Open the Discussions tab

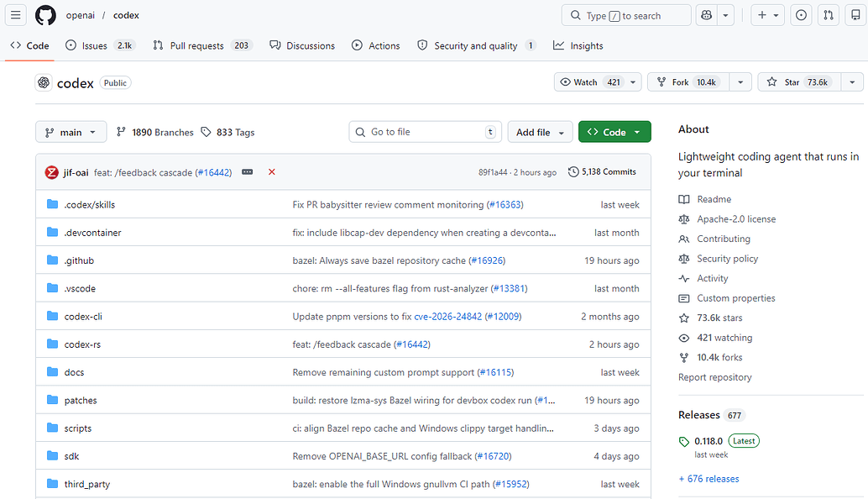[302, 45]
